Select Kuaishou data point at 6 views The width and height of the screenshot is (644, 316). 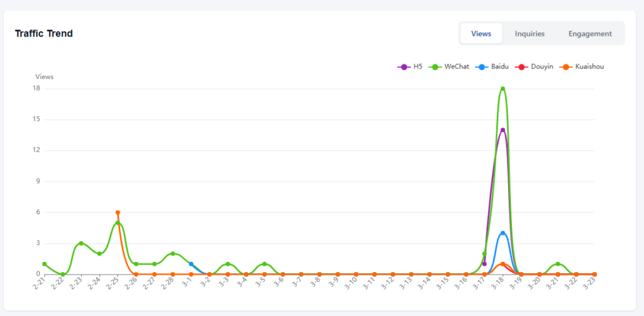tap(118, 212)
